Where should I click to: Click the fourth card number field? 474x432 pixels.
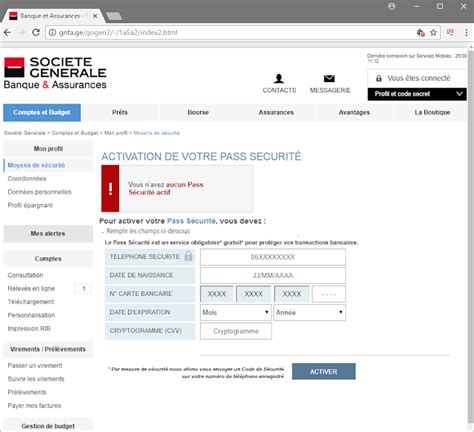329,294
